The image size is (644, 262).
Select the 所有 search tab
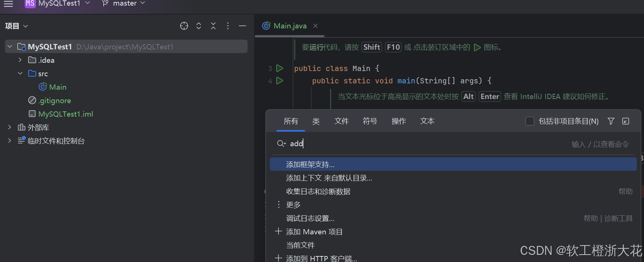click(x=291, y=121)
